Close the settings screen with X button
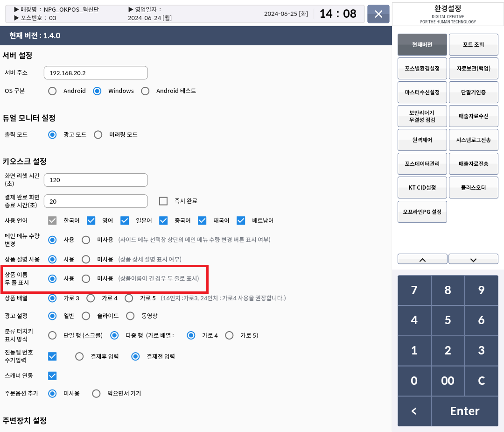The width and height of the screenshot is (504, 432). [x=378, y=14]
